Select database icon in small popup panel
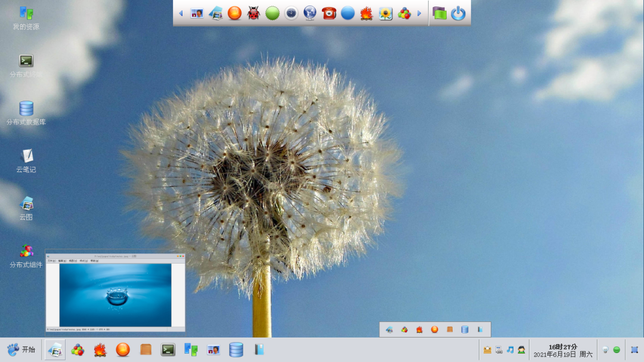The image size is (644, 362). 465,330
